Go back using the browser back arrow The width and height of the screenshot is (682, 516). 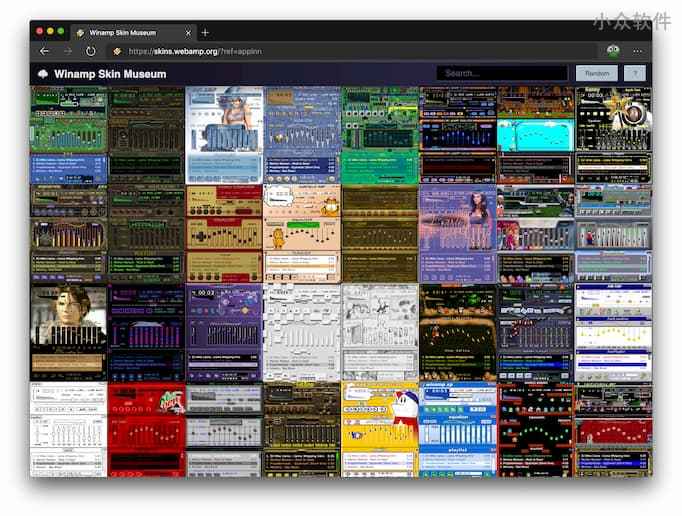click(x=44, y=51)
